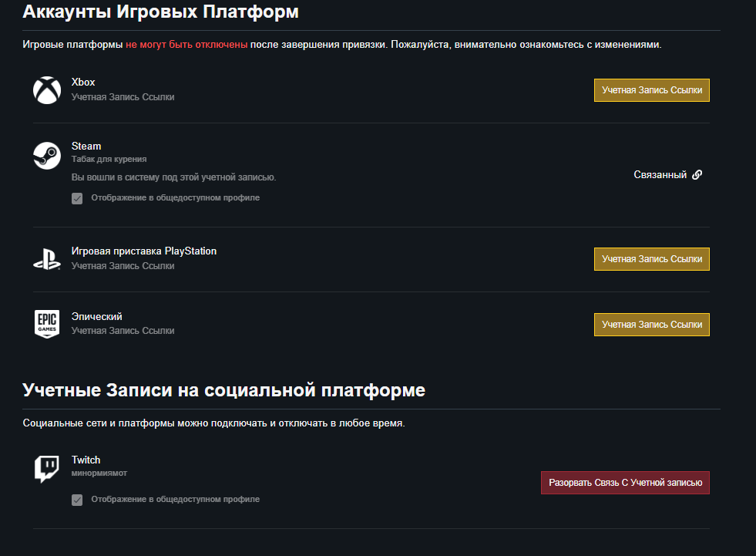The width and height of the screenshot is (756, 556).
Task: Toggle the public profile checkbox under Steam
Action: [x=77, y=198]
